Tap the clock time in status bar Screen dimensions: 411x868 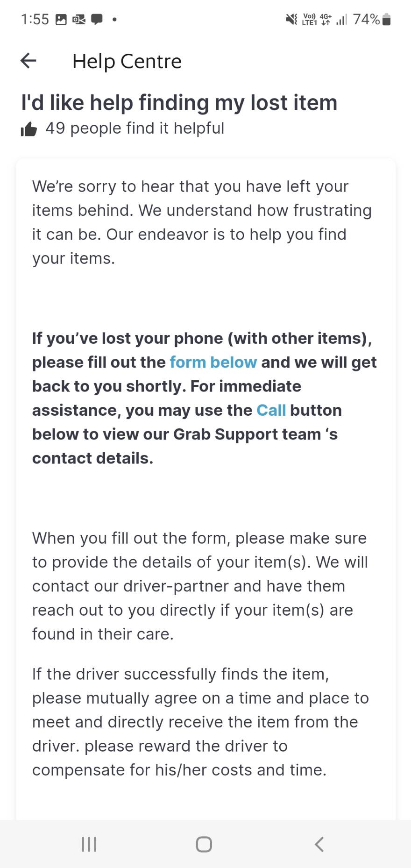35,19
